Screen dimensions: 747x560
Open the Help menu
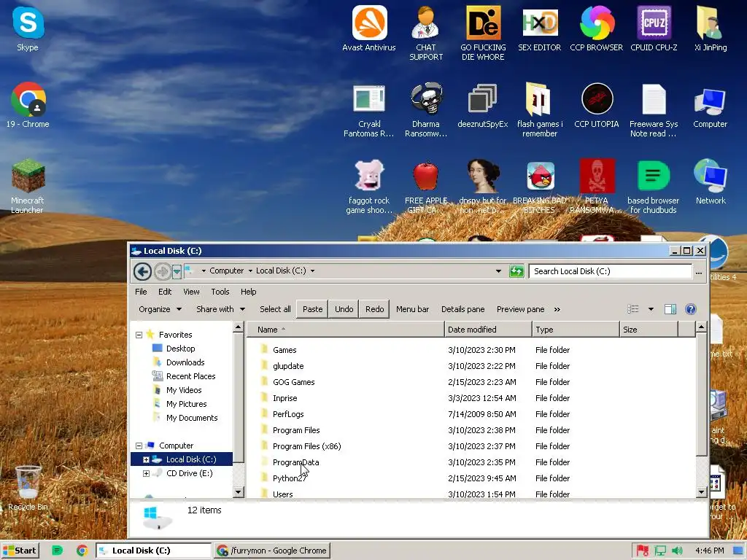[x=248, y=292]
